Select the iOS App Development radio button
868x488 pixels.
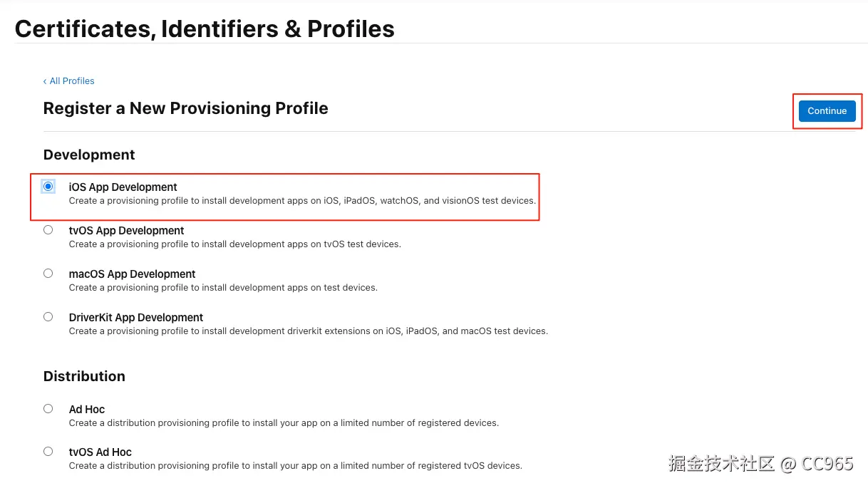click(48, 187)
